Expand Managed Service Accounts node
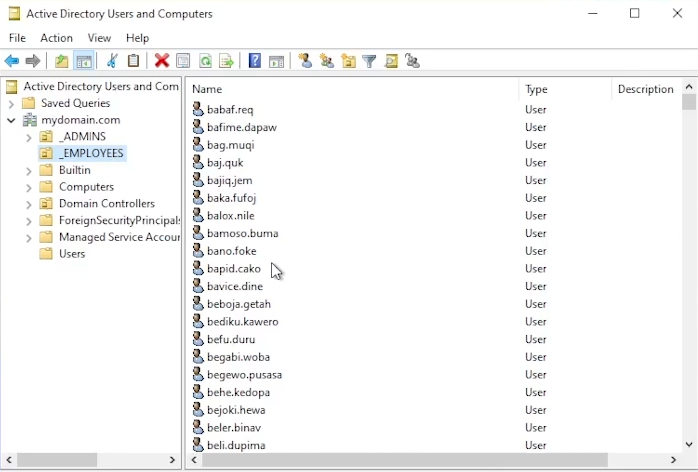The image size is (698, 472). (29, 238)
